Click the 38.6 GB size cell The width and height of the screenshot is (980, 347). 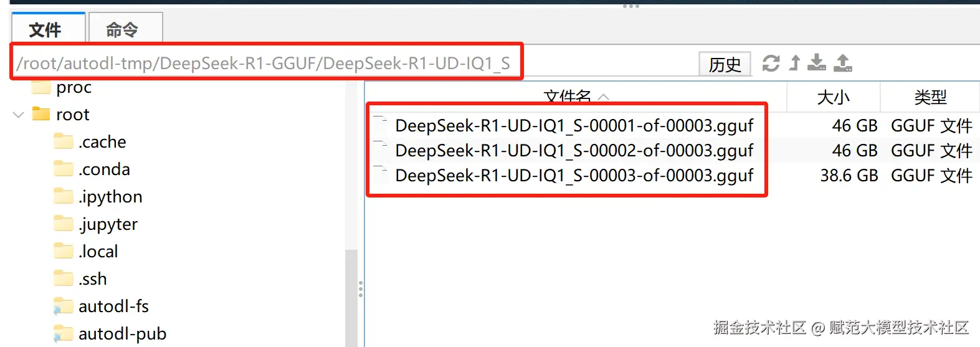(x=849, y=176)
